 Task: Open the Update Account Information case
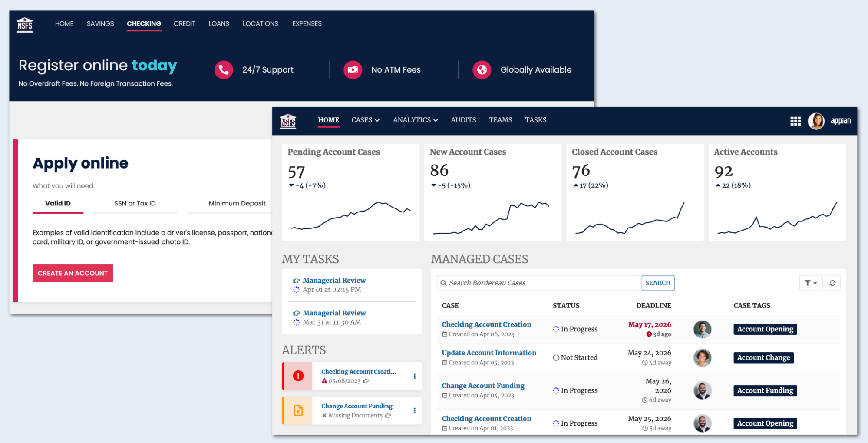tap(489, 353)
